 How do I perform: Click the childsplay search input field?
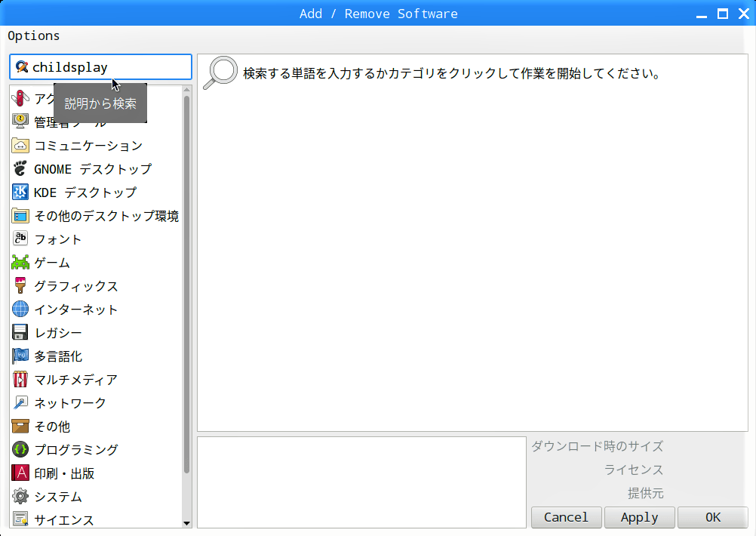pos(100,67)
